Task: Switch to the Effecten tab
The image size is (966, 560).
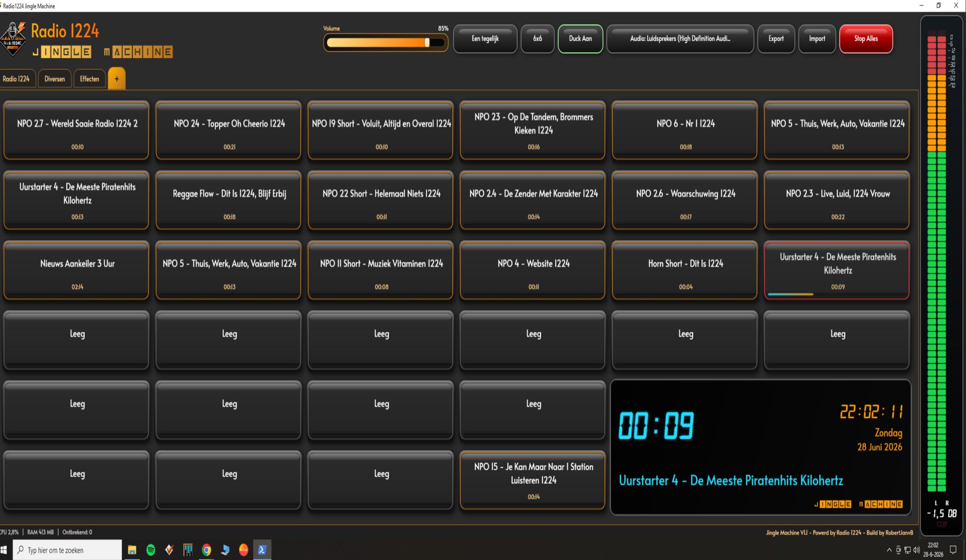Action: pyautogui.click(x=89, y=79)
